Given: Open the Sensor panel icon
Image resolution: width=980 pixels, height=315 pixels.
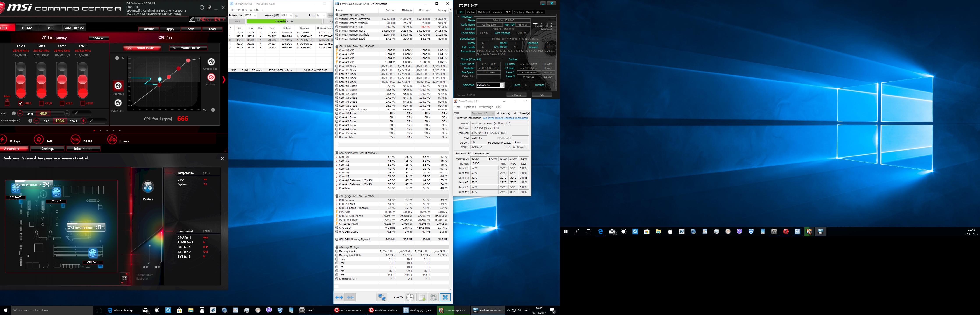Looking at the screenshot, I should point(112,139).
